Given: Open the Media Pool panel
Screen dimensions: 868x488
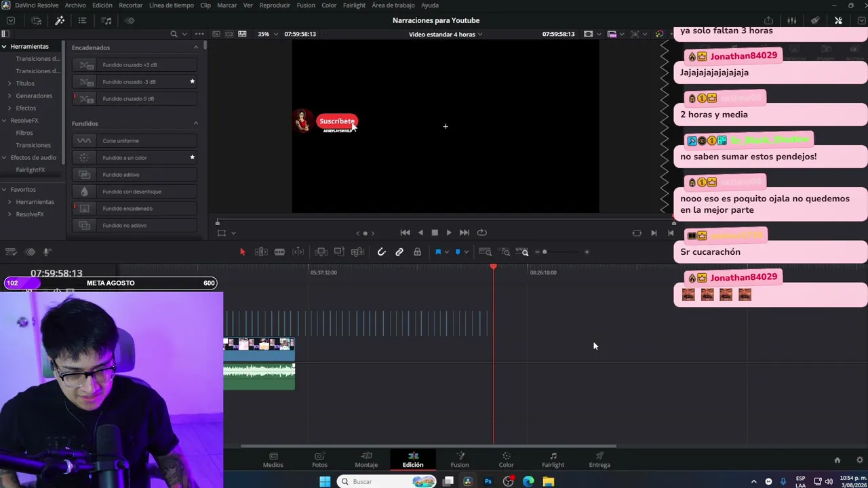Looking at the screenshot, I should pyautogui.click(x=37, y=20).
